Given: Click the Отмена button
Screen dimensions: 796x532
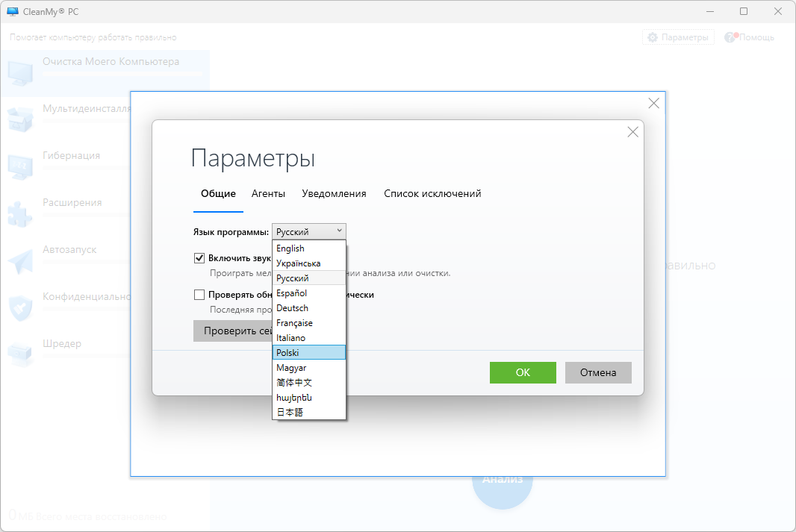Looking at the screenshot, I should (598, 372).
